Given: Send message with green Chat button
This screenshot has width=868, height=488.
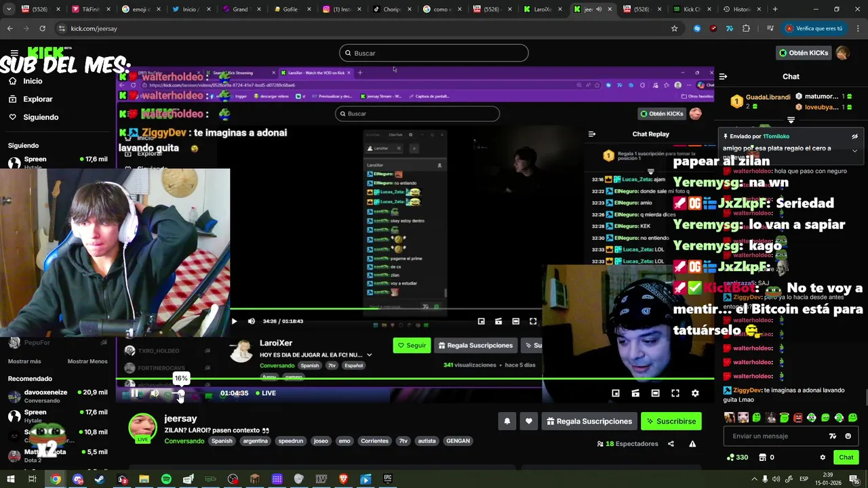Looking at the screenshot, I should click(x=846, y=457).
